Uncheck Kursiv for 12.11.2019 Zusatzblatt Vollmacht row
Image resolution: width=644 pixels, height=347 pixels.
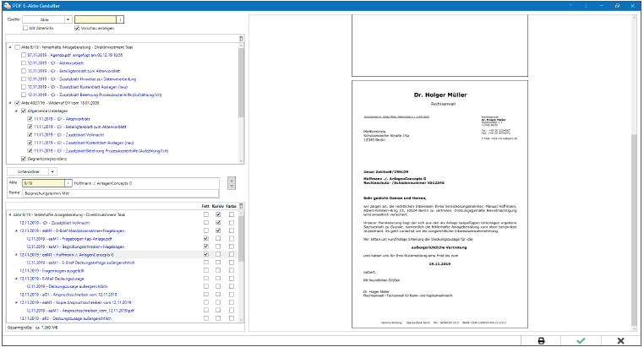(218, 223)
